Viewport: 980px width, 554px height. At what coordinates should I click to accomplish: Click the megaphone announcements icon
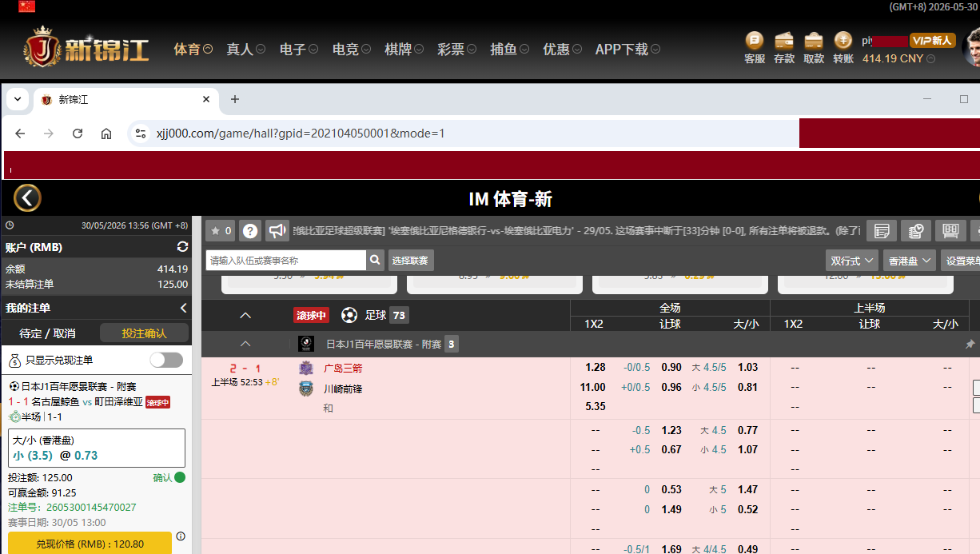(x=277, y=231)
